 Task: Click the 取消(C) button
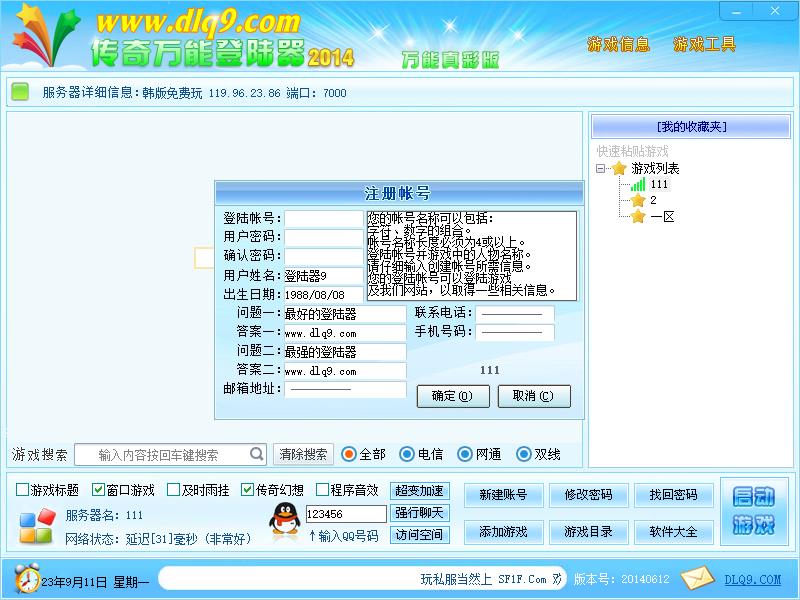[x=534, y=396]
